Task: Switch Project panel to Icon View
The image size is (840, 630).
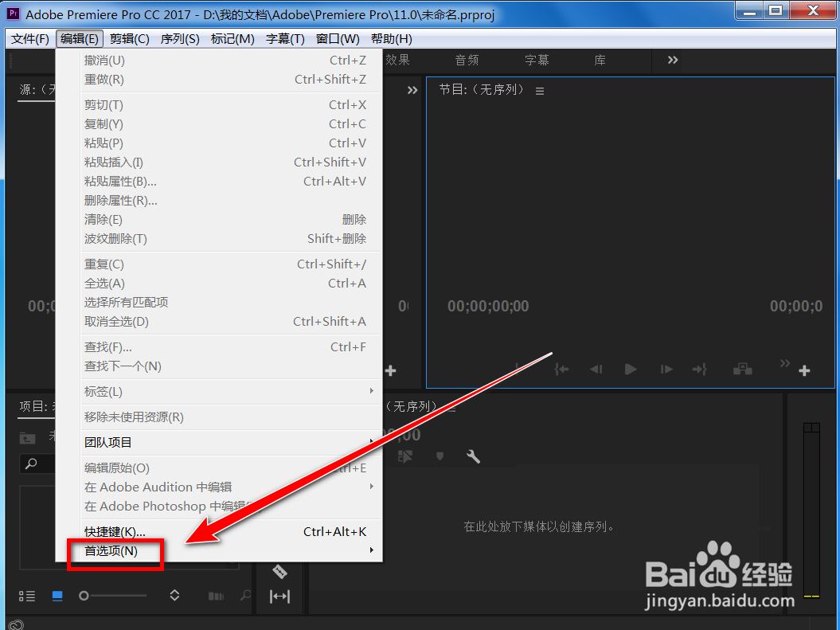Action: (57, 596)
